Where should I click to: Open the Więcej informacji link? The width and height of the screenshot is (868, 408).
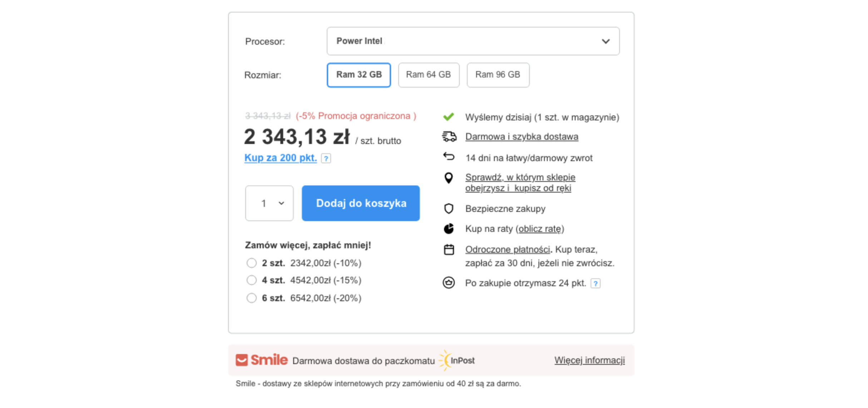click(590, 360)
